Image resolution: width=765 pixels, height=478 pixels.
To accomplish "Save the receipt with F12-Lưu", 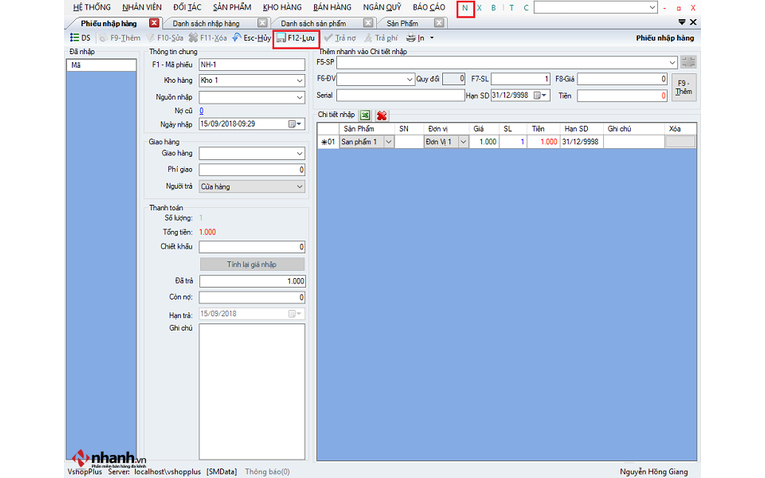I will (x=296, y=38).
